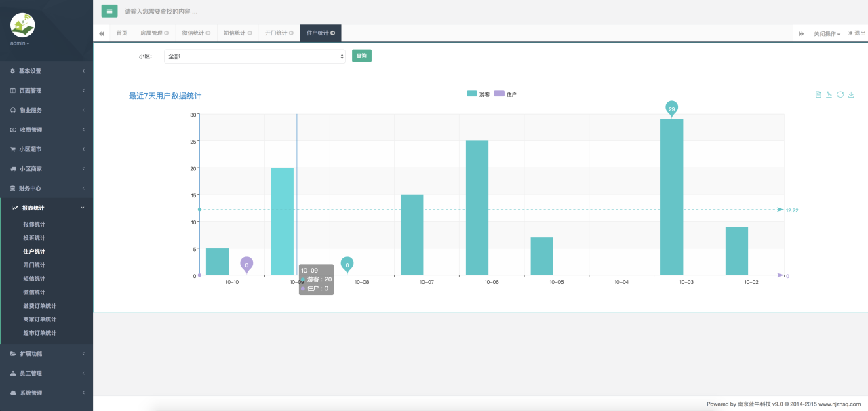Expand the 财务中心 sidebar menu

[46, 188]
